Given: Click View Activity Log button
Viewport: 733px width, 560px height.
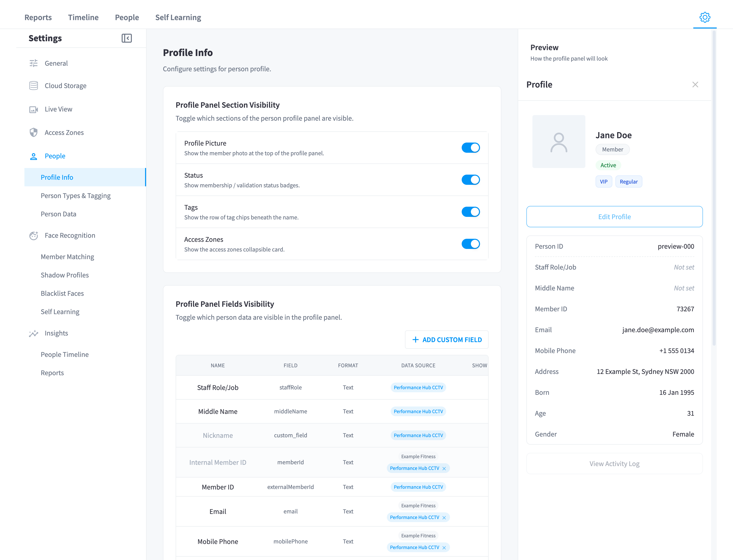Looking at the screenshot, I should pos(614,464).
